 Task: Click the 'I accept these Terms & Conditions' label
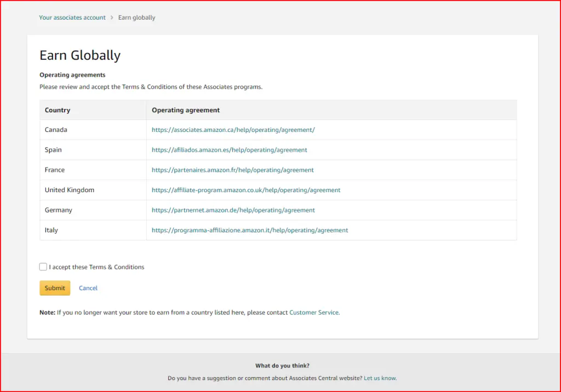96,267
